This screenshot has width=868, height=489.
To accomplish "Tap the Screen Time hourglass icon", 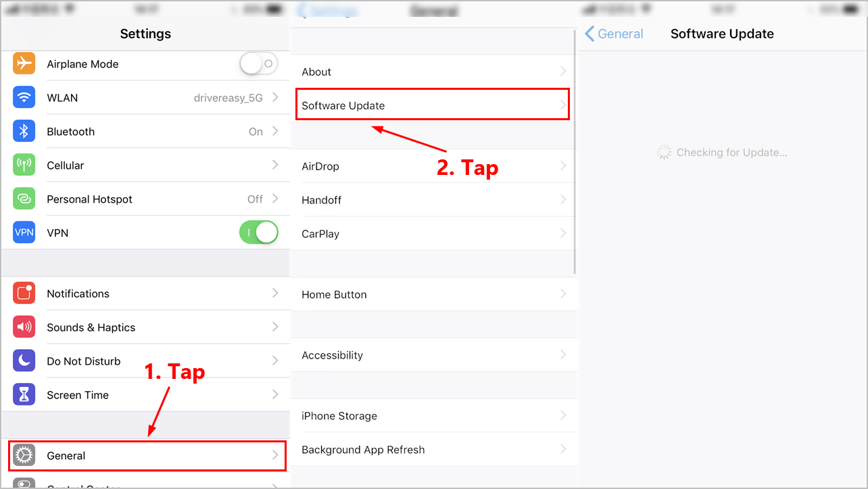I will (24, 394).
